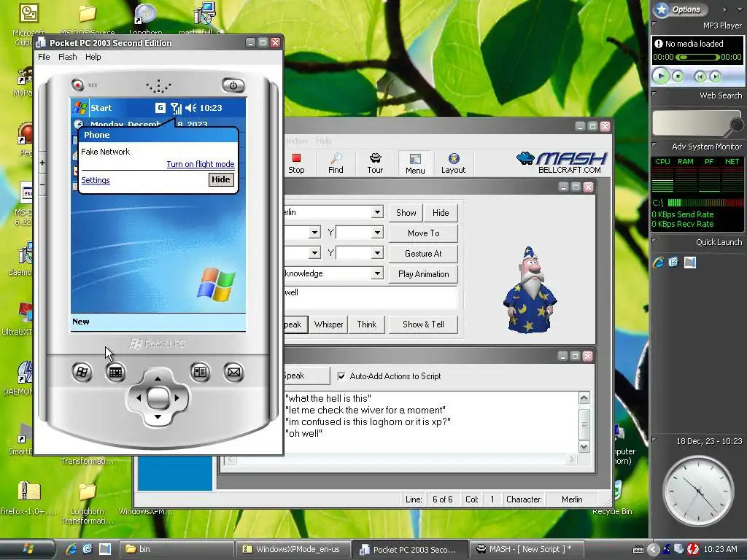
Task: Open the Help menu in the Pocket PC emulator
Action: point(93,57)
